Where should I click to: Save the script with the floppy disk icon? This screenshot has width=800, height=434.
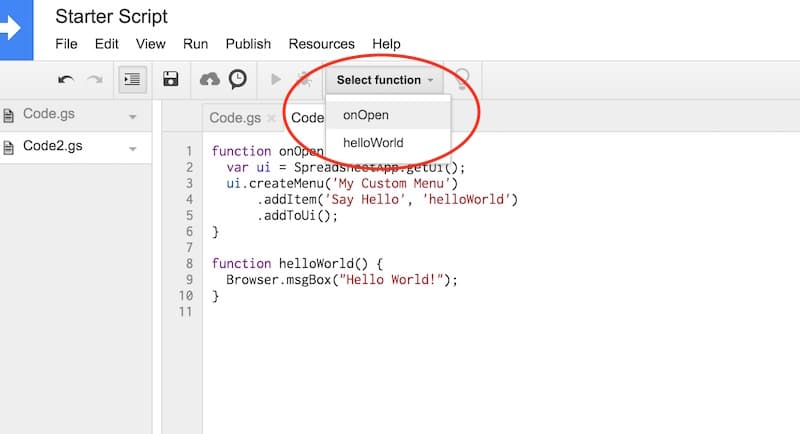[171, 80]
